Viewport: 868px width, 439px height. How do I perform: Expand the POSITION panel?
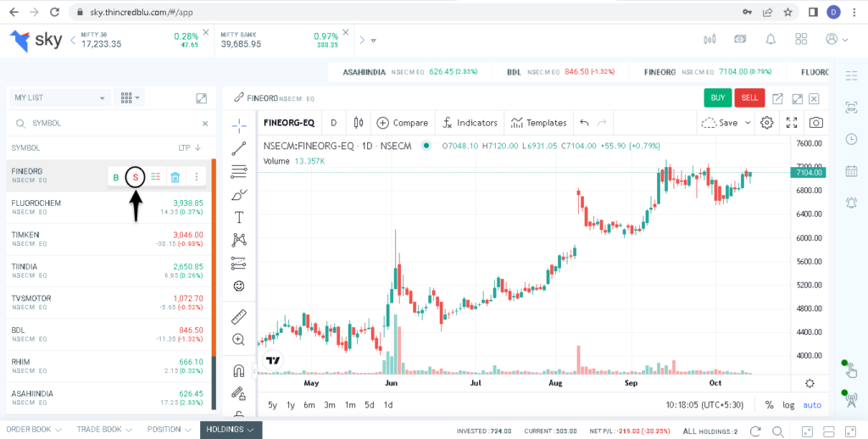(x=169, y=430)
